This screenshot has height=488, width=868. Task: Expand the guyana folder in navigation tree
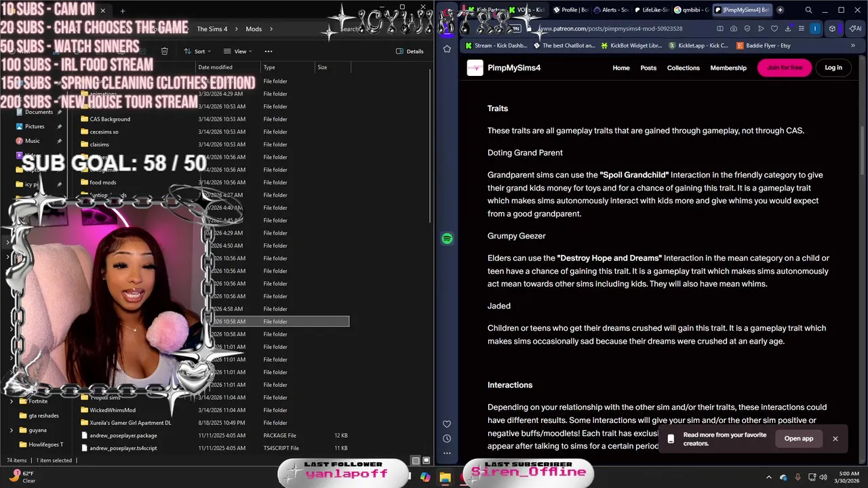pos(12,430)
